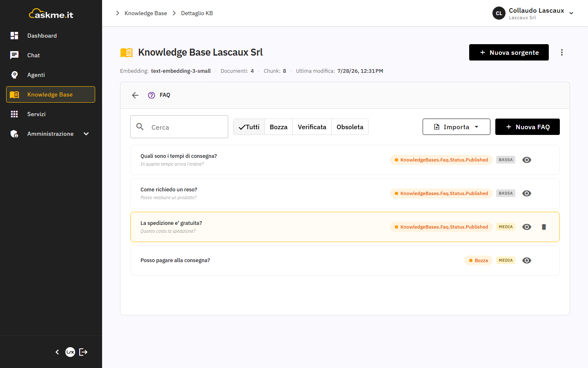Click the book icon beside the page title
This screenshot has width=588, height=368.
[x=127, y=52]
